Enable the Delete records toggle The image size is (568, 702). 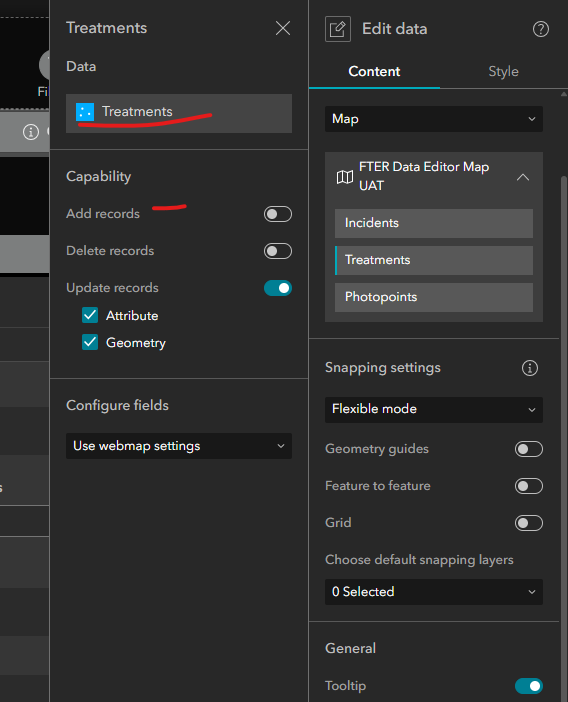(x=278, y=251)
